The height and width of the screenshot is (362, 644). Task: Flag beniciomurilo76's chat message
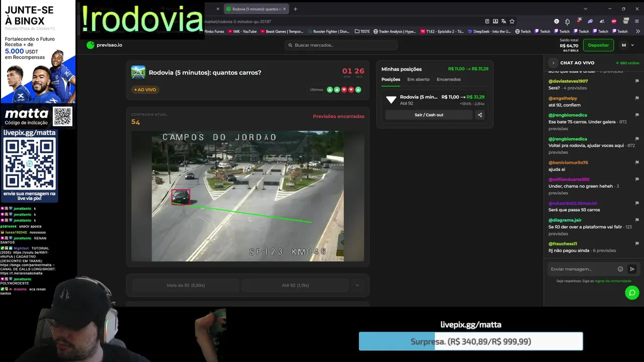[637, 162]
